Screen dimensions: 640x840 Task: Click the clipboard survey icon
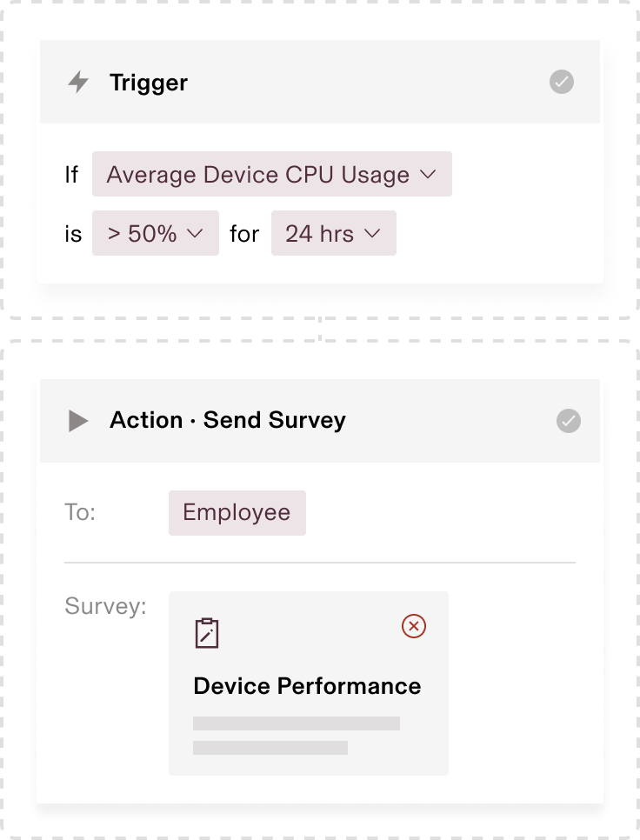tap(207, 633)
